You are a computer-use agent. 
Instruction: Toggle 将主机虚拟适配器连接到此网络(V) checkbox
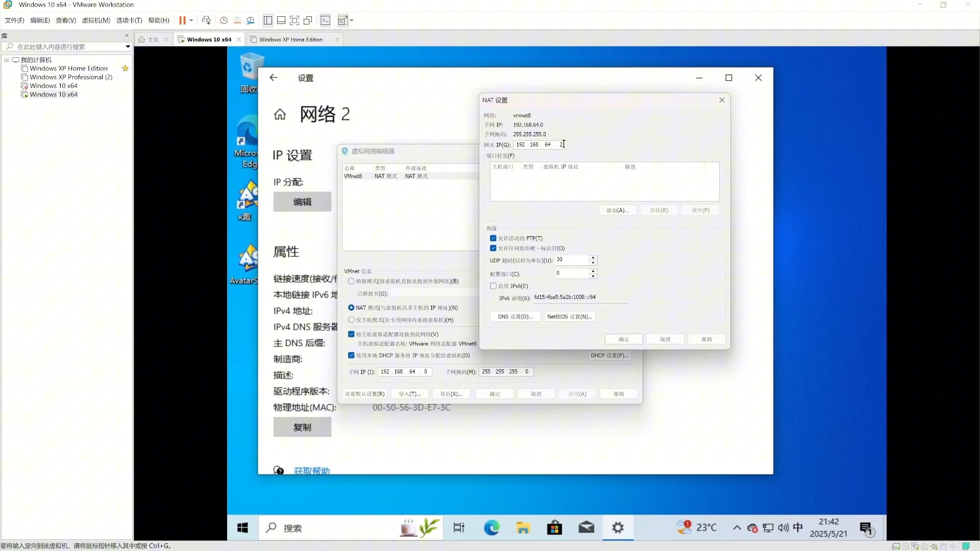351,334
